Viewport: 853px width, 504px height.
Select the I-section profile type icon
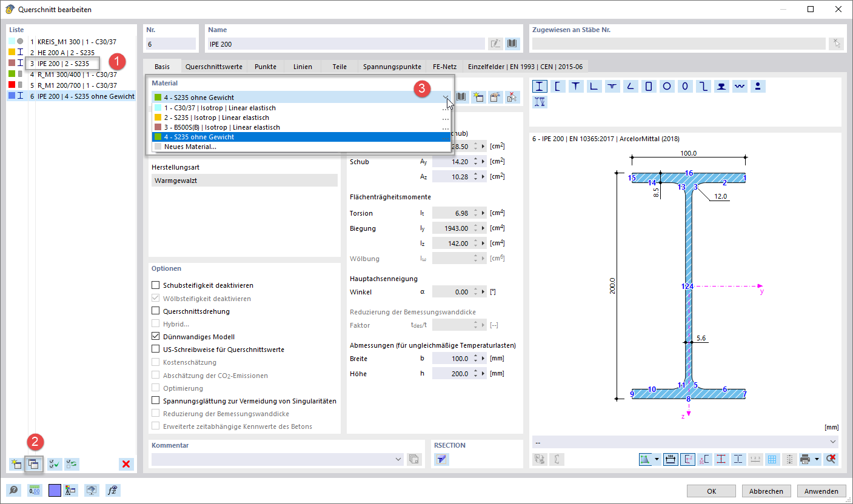tap(539, 86)
